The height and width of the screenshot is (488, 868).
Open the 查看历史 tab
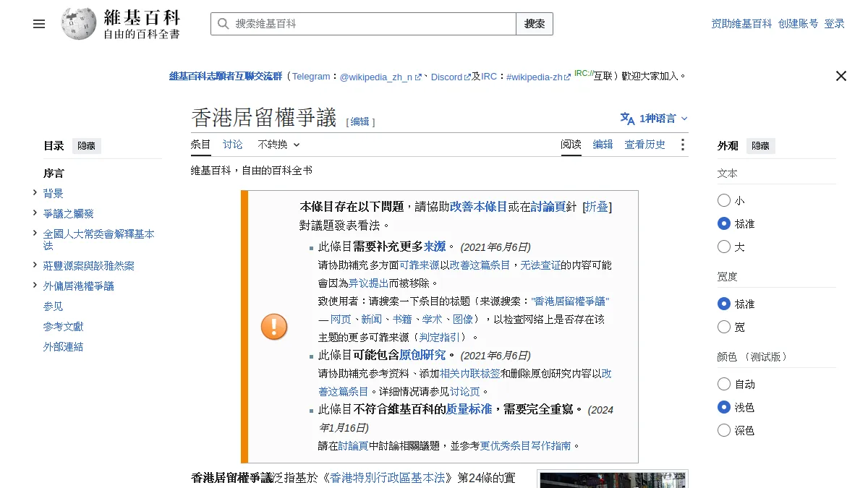click(645, 145)
